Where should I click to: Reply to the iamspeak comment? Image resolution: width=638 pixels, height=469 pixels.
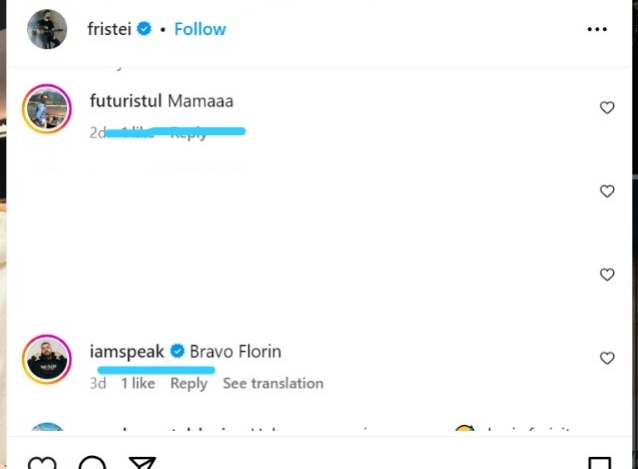189,383
